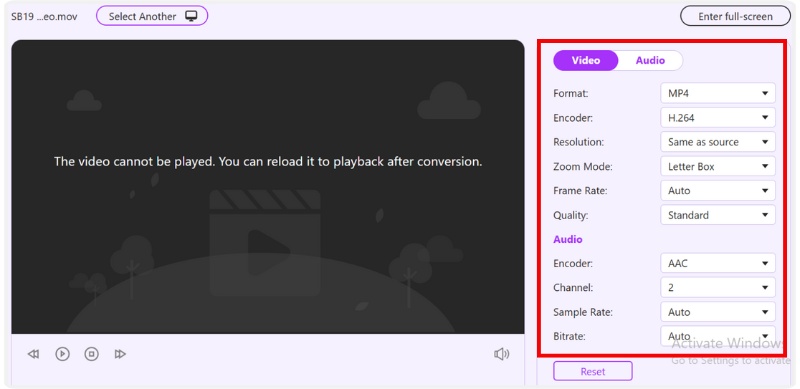Viewport: 800px width, 389px height.
Task: Open the Channel dropdown showing 2
Action: click(718, 287)
